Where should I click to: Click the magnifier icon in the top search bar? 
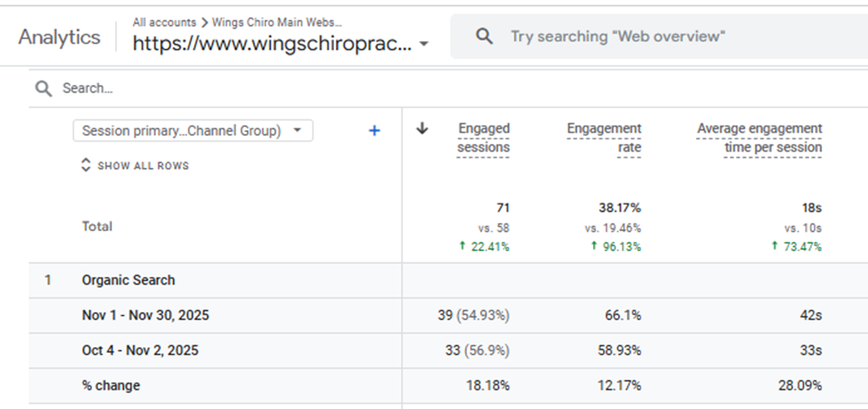tap(484, 37)
